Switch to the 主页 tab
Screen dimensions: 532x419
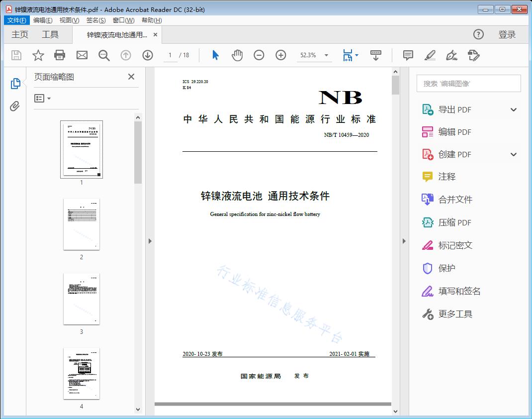click(20, 34)
